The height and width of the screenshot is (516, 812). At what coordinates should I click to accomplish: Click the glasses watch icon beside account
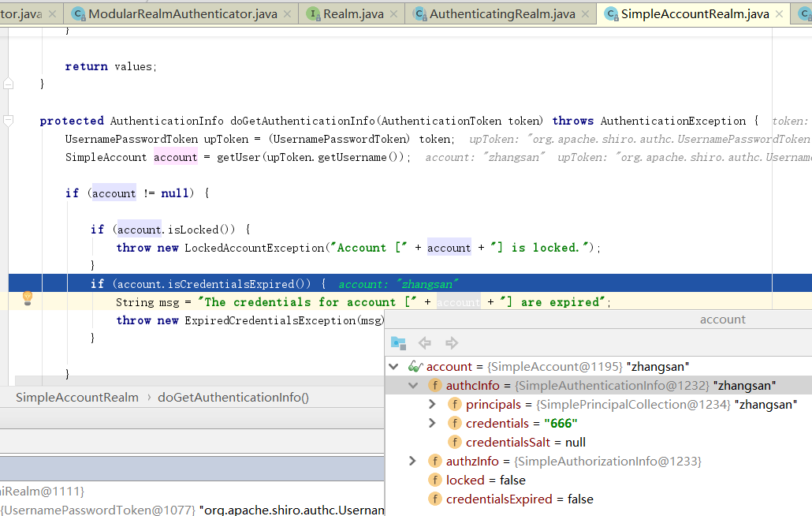(x=415, y=367)
